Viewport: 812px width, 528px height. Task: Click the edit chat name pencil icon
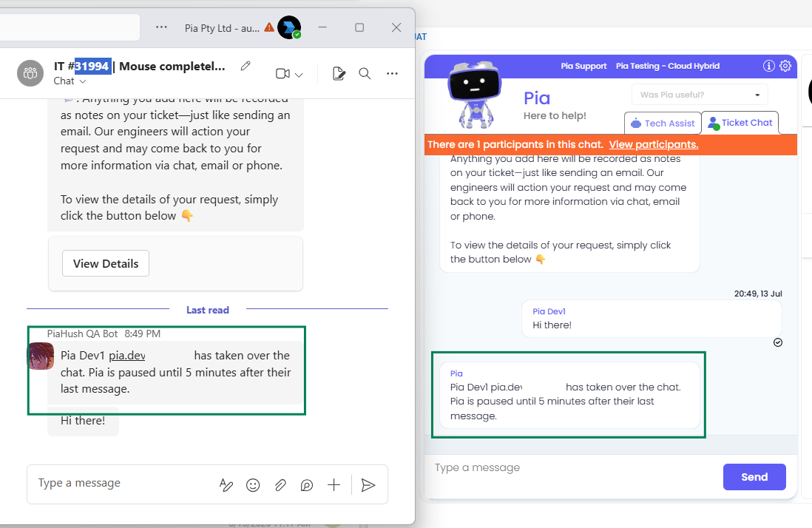click(x=246, y=66)
